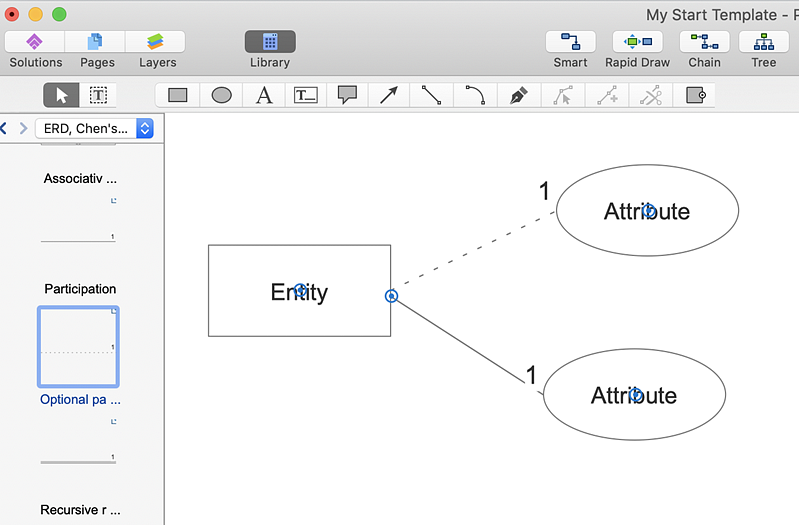Select the Rectangle shape tool
Image resolution: width=800 pixels, height=525 pixels.
(178, 96)
